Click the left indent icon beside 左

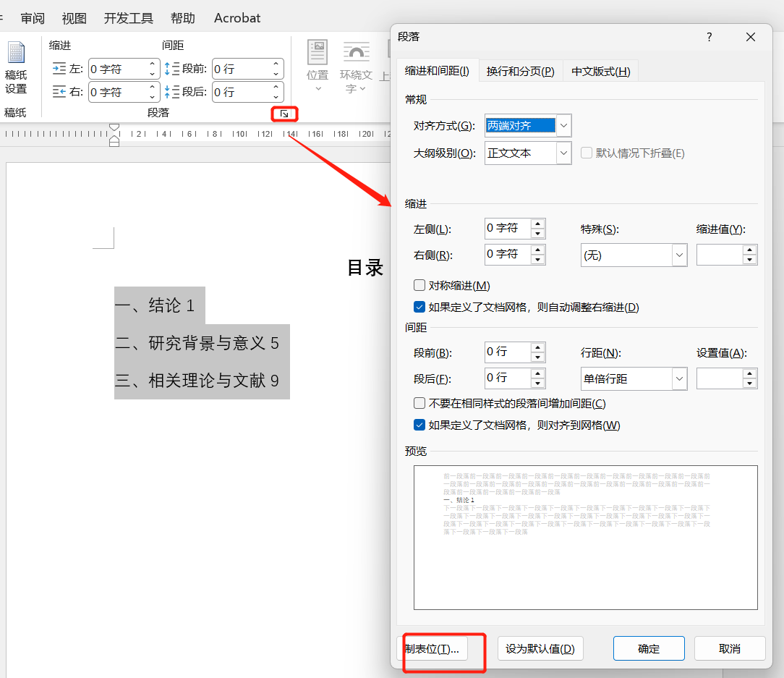click(59, 69)
